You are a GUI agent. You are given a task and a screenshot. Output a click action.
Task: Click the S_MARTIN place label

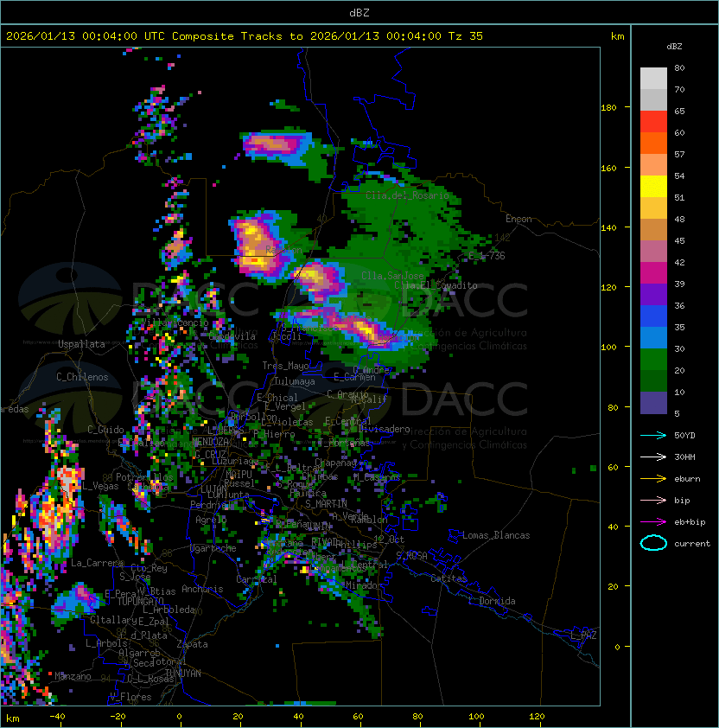pos(327,503)
